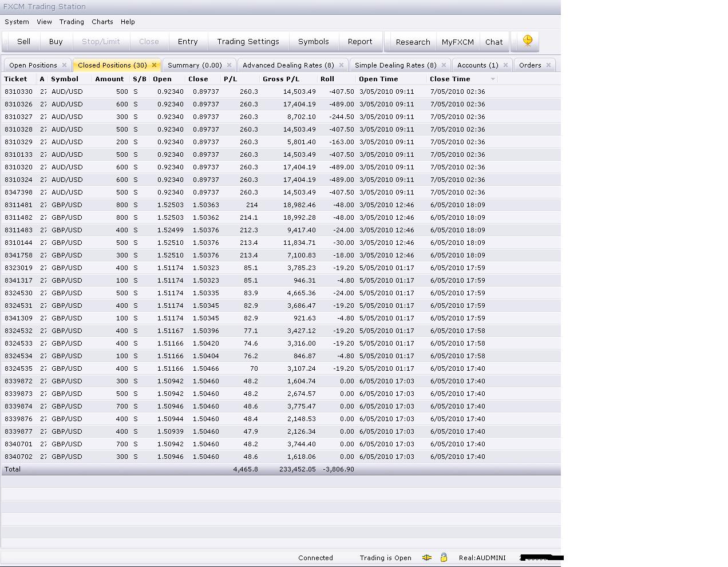Click the padlock icon in status bar
The width and height of the screenshot is (728, 567).
pyautogui.click(x=444, y=557)
